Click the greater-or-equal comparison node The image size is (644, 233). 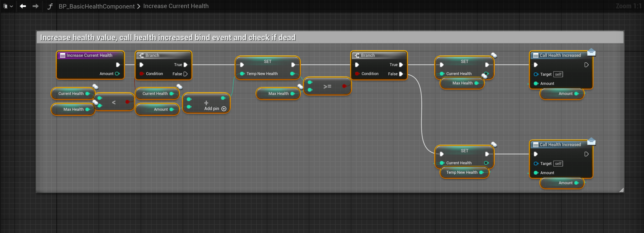pos(327,86)
